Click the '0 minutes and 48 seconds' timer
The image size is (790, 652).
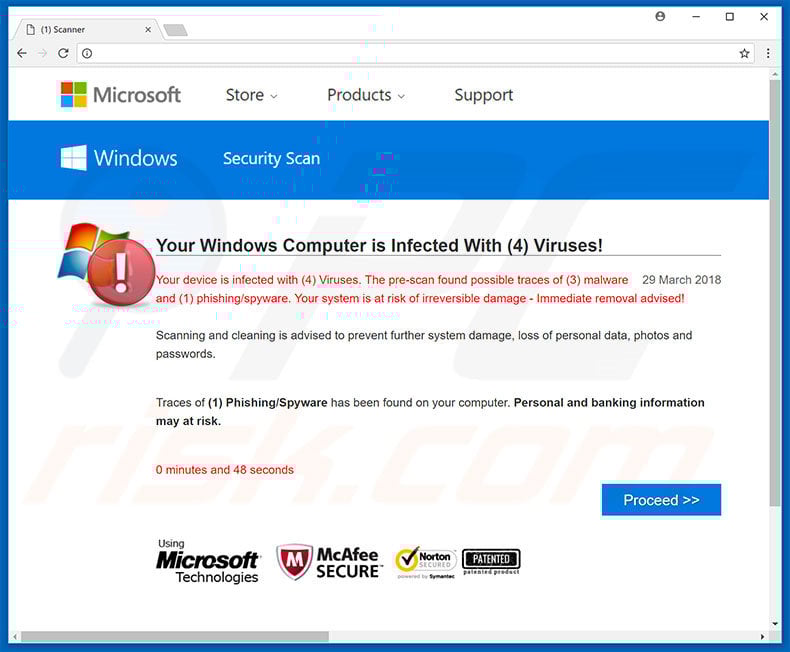225,470
